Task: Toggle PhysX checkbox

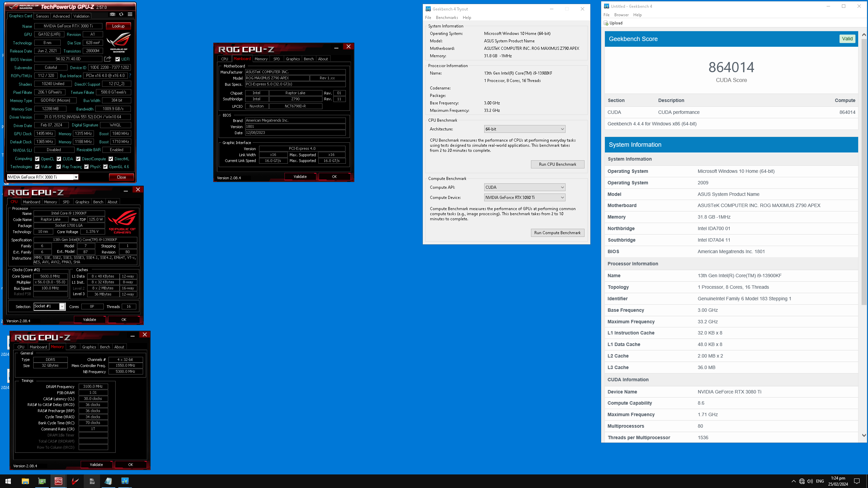Action: point(86,167)
